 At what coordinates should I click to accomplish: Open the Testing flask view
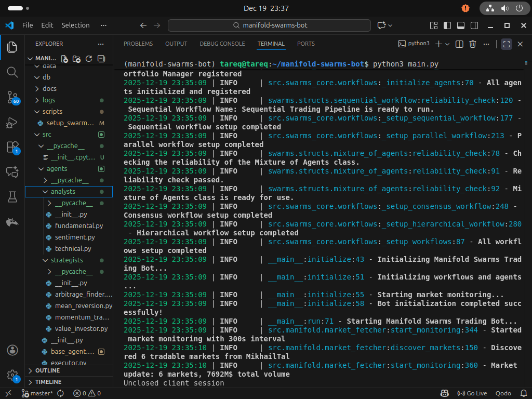pos(12,197)
